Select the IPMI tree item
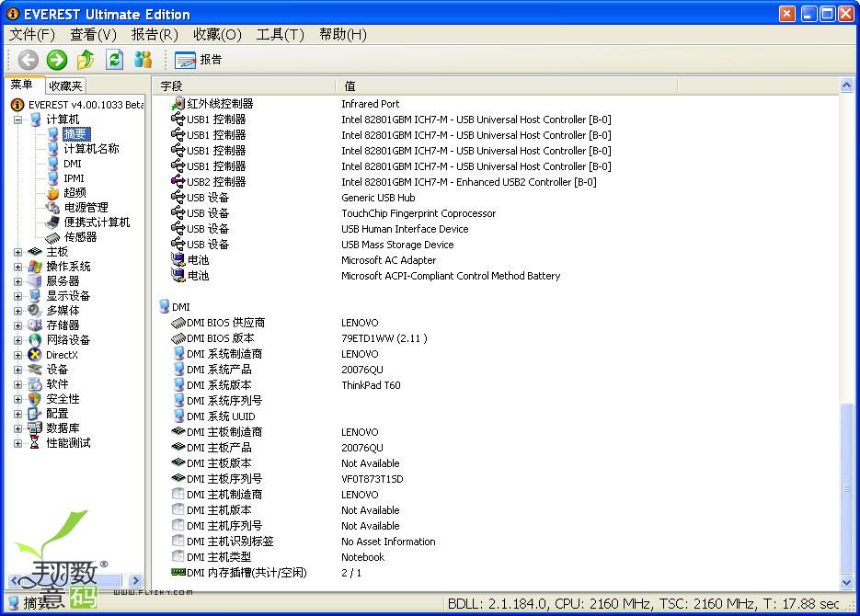860x616 pixels. point(74,178)
